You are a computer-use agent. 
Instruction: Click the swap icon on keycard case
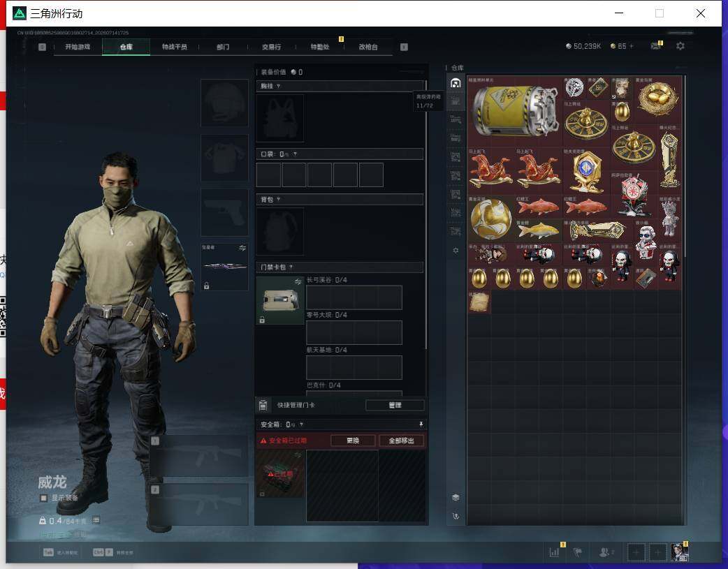298,282
